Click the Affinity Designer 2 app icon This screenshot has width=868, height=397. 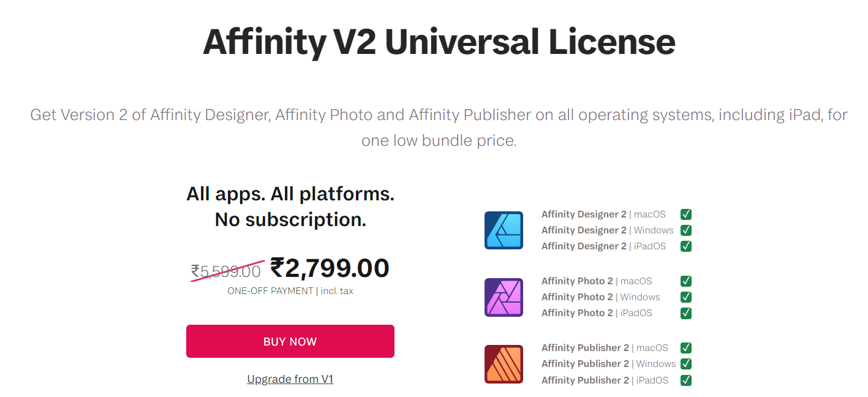pos(504,230)
